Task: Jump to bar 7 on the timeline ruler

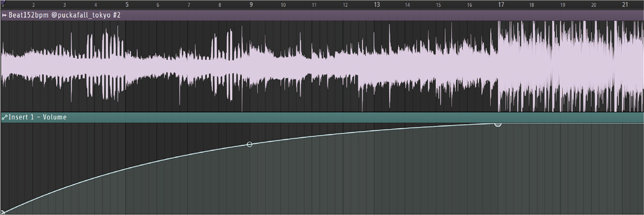Action: click(189, 5)
